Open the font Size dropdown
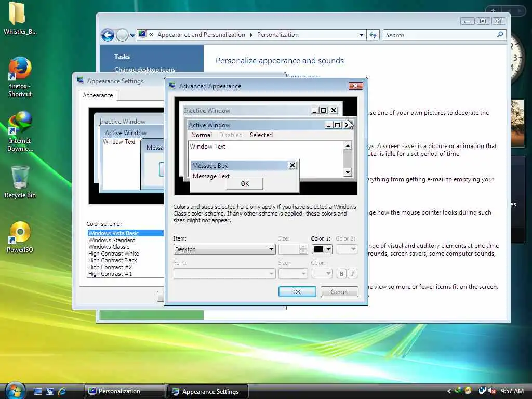532x399 pixels. click(293, 273)
